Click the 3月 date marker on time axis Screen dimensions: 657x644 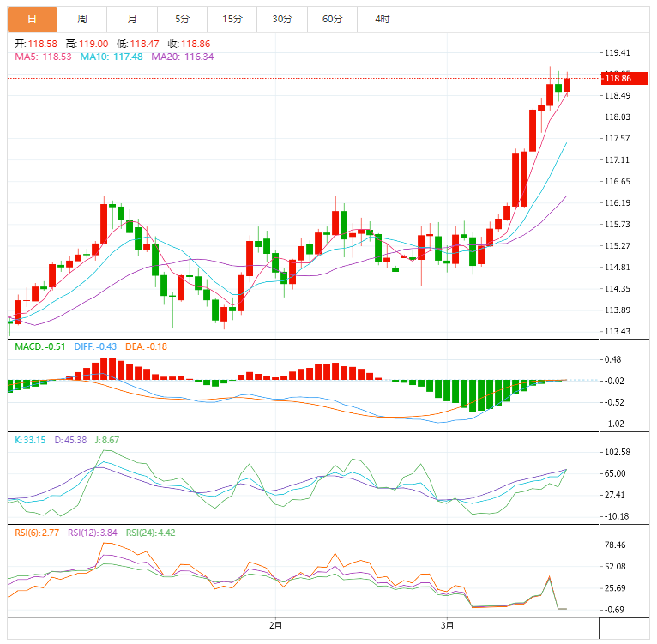coord(446,624)
